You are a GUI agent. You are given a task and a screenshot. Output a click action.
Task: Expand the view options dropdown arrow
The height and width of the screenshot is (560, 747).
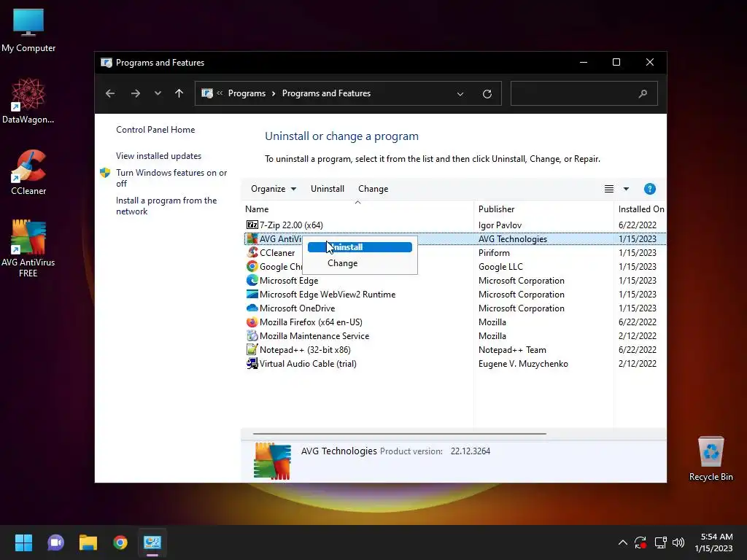click(x=626, y=189)
